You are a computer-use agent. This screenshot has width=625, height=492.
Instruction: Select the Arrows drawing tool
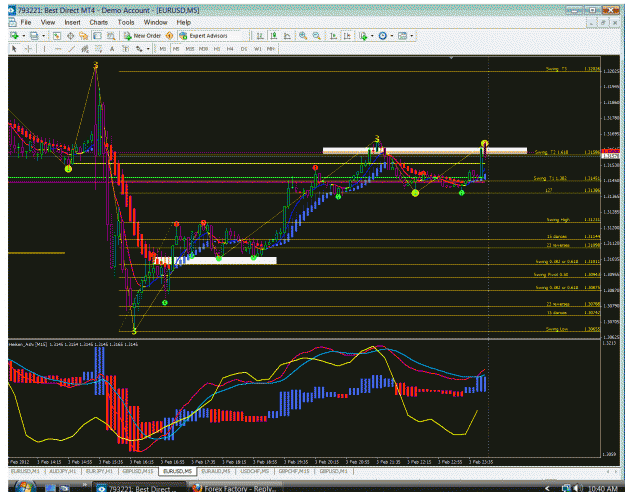pyautogui.click(x=139, y=49)
